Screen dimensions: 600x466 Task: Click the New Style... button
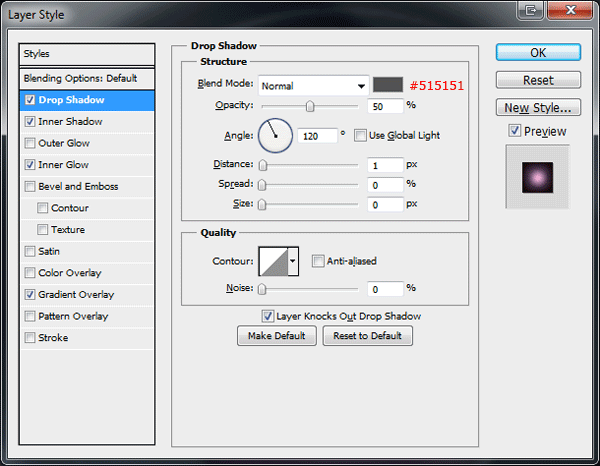pos(538,108)
